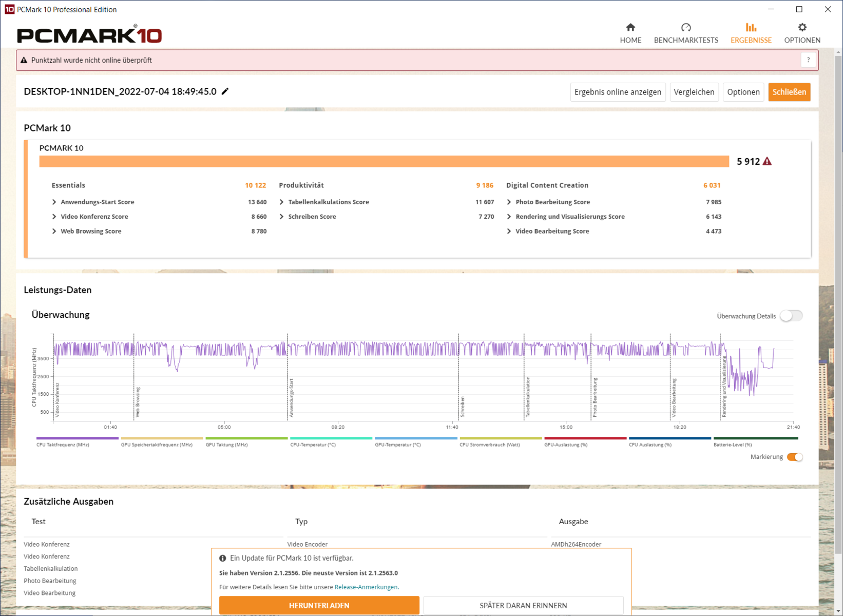
Task: Select the CPU Taktfrequenz purple legend swatch
Action: click(x=77, y=438)
